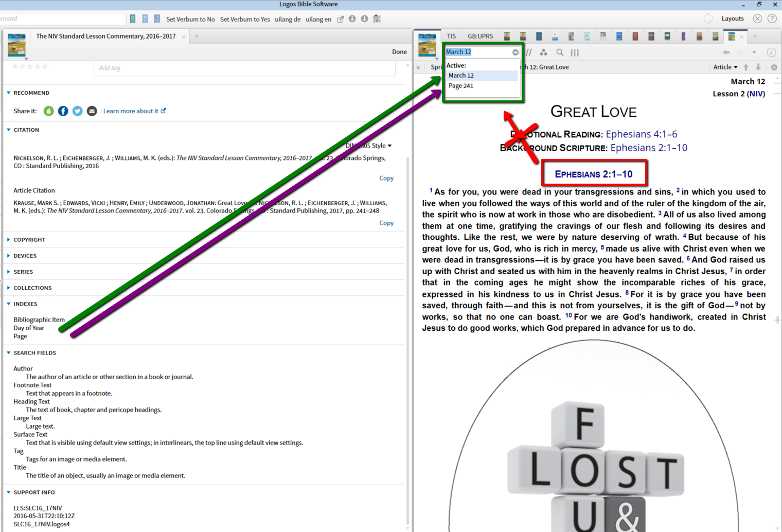Click the left panel book cover thumbnail
Viewport: 782px width, 532px height.
16,45
